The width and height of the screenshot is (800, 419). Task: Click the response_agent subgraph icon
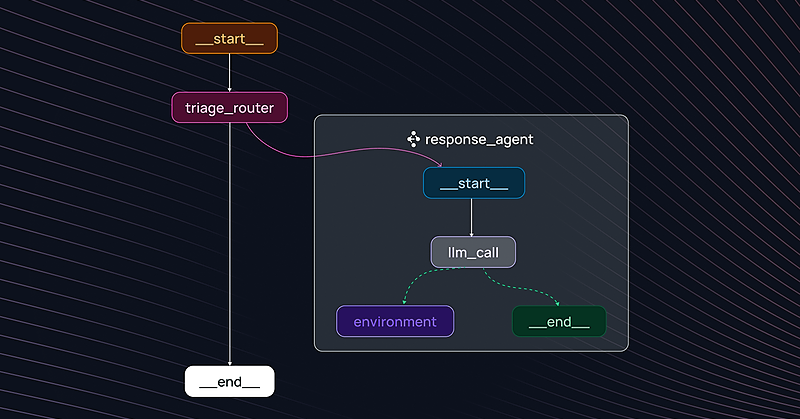pos(413,139)
